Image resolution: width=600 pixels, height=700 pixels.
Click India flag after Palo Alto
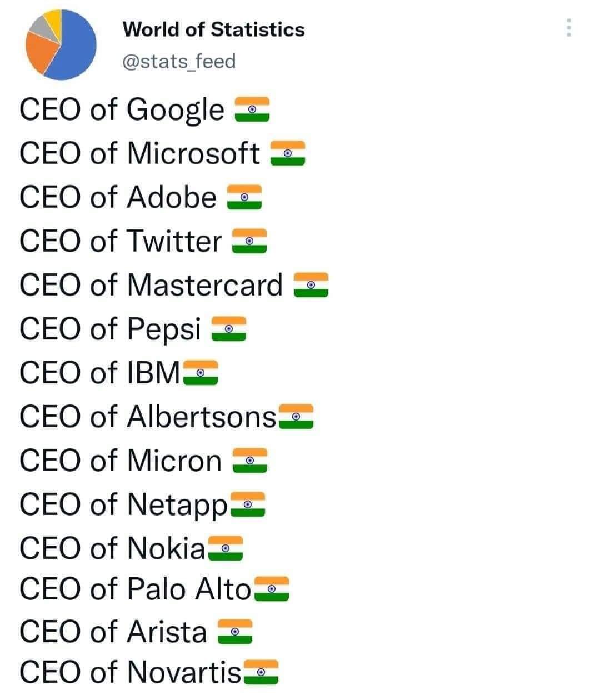click(272, 589)
